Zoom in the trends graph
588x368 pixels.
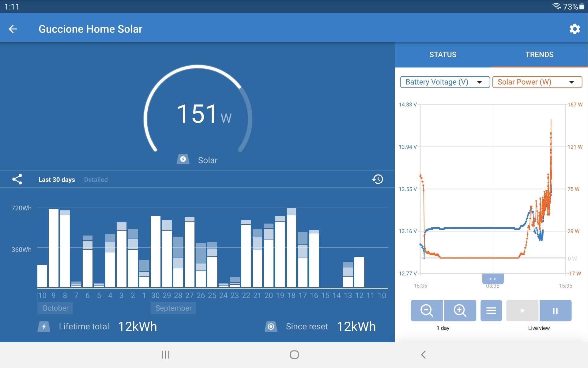[460, 311]
